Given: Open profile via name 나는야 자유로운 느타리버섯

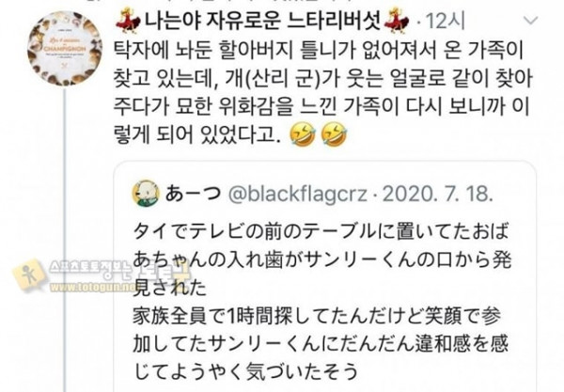Looking at the screenshot, I should 262,21.
